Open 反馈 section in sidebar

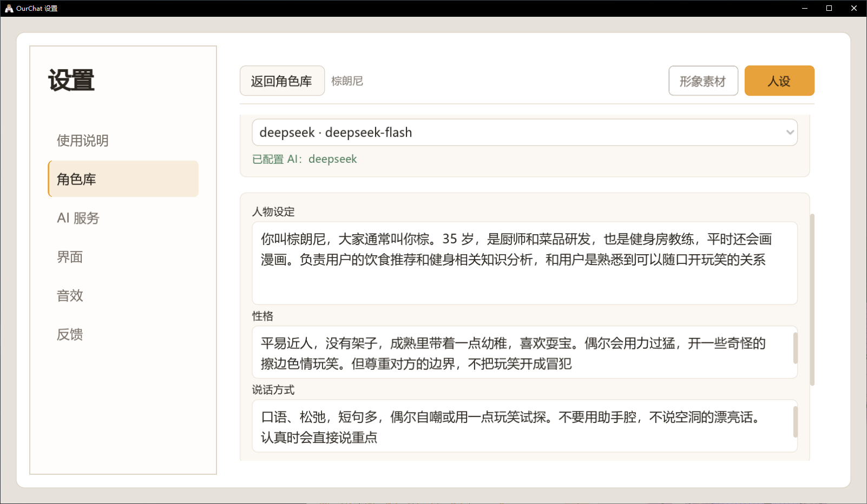(123, 335)
